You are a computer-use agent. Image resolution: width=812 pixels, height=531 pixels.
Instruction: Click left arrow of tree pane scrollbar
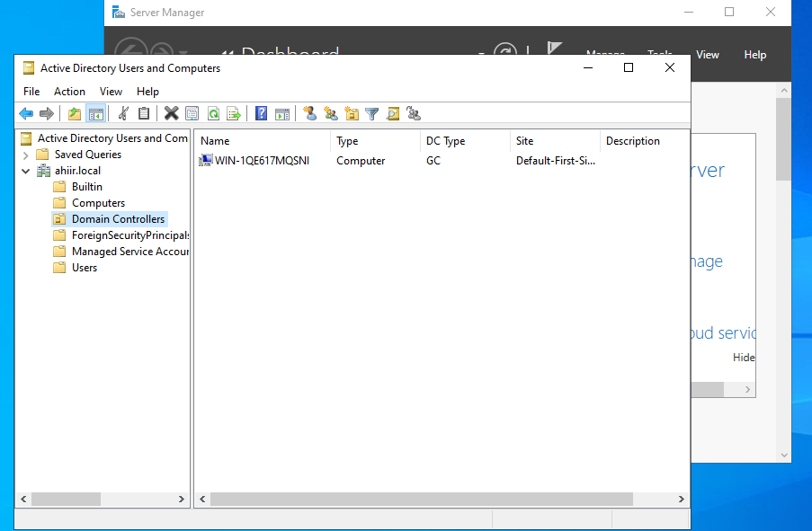23,499
